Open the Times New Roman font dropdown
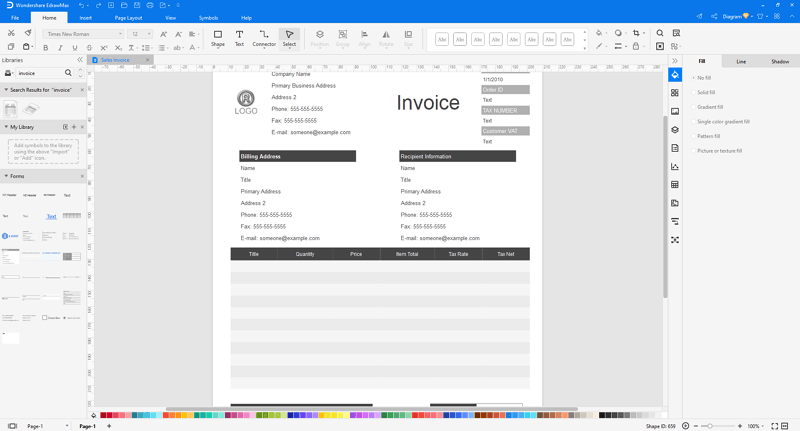 (84, 34)
